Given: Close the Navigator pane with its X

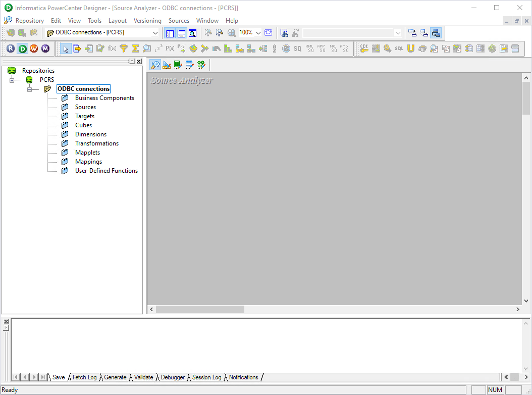Looking at the screenshot, I should 139,61.
